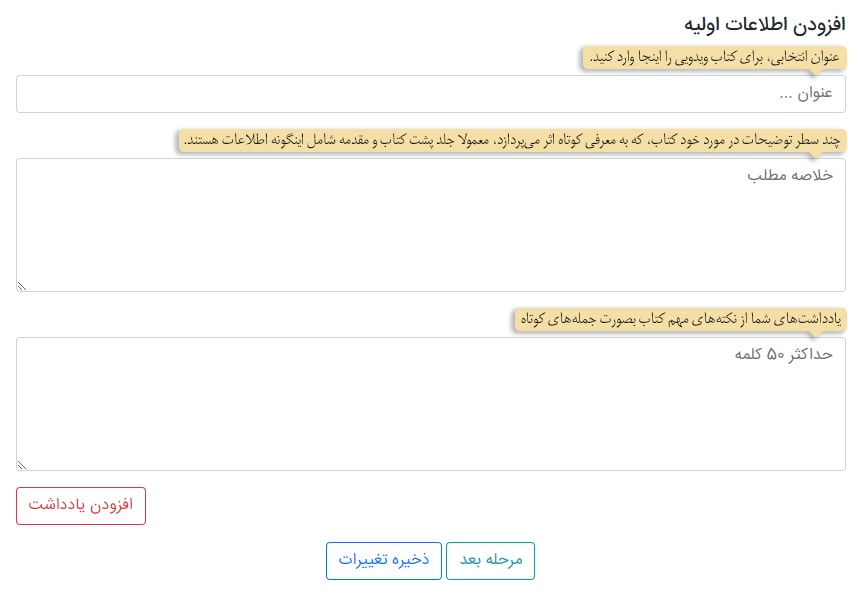The image size is (860, 595).
Task: Go to next step via مرحله بعد
Action: (490, 560)
